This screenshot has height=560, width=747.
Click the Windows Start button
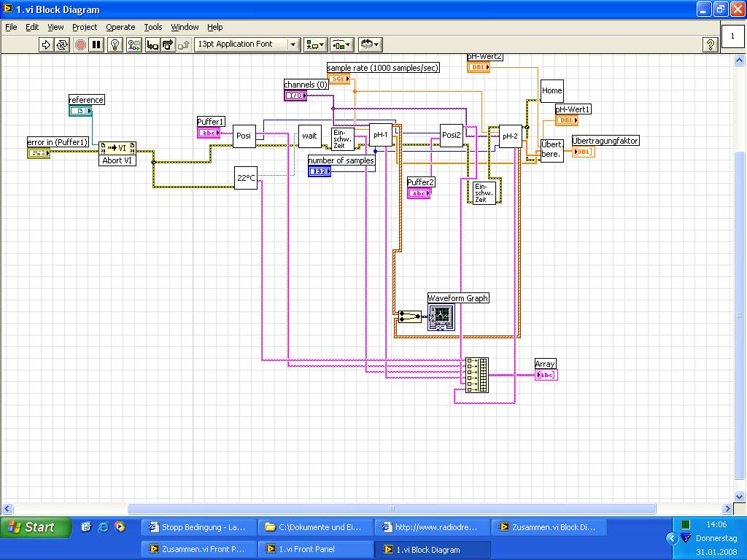[31, 526]
